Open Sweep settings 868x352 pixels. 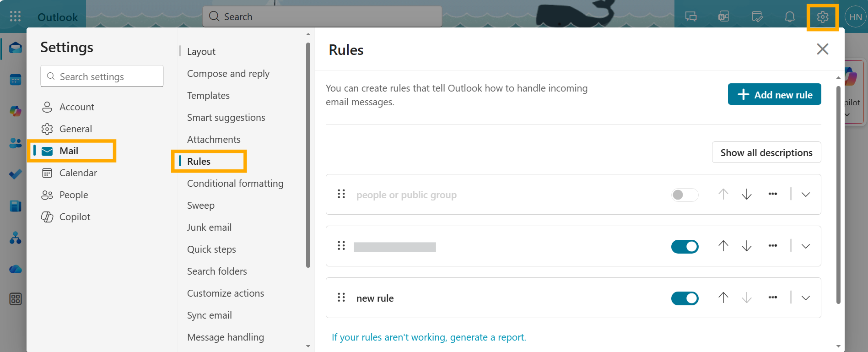(x=200, y=206)
